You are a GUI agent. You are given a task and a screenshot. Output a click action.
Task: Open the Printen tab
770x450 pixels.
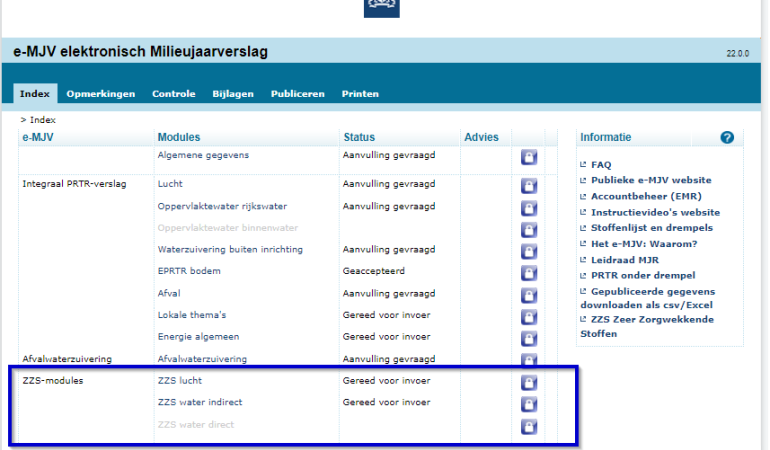point(360,94)
